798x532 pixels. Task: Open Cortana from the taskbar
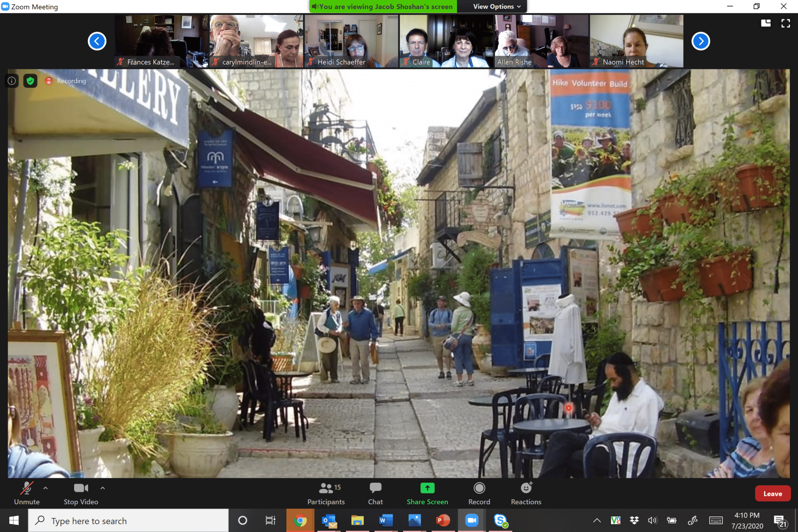pos(242,520)
